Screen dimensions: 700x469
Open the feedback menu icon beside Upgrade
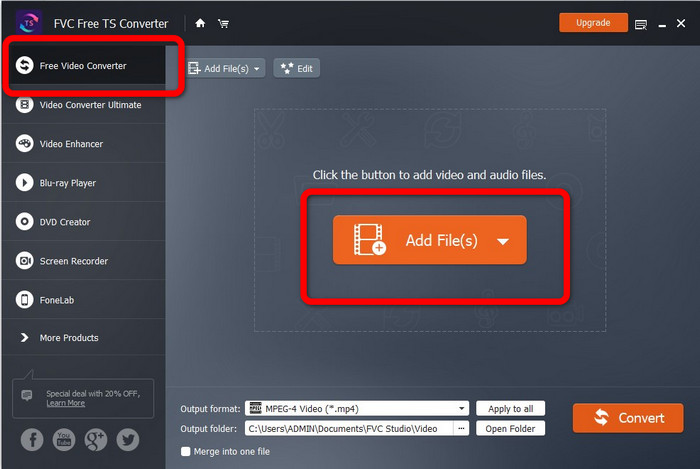coord(641,25)
